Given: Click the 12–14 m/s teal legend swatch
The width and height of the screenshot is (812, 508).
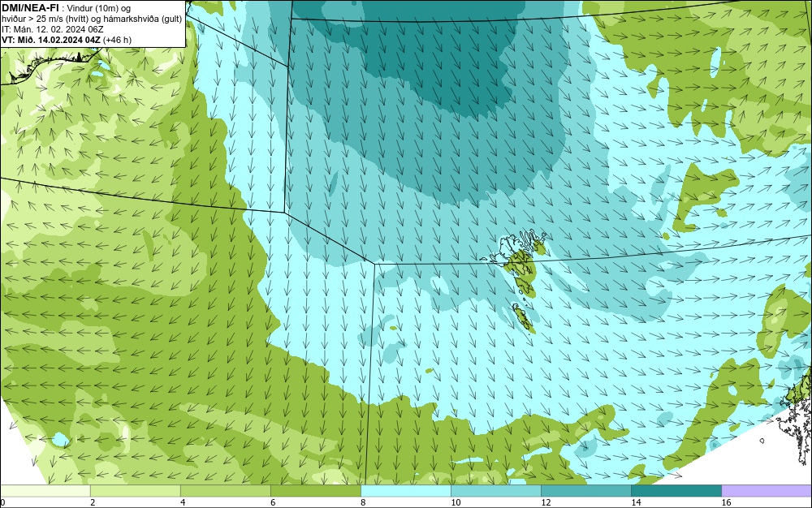Looking at the screenshot, I should click(585, 490).
